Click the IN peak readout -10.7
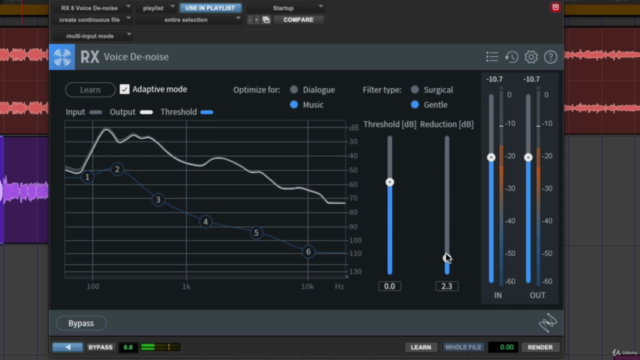The image size is (640, 360). click(x=494, y=79)
